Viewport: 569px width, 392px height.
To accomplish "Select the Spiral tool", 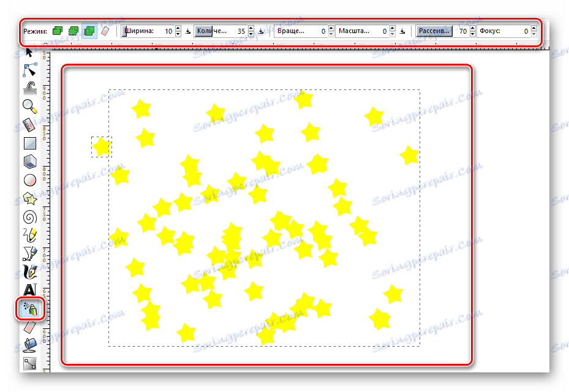I will click(30, 217).
